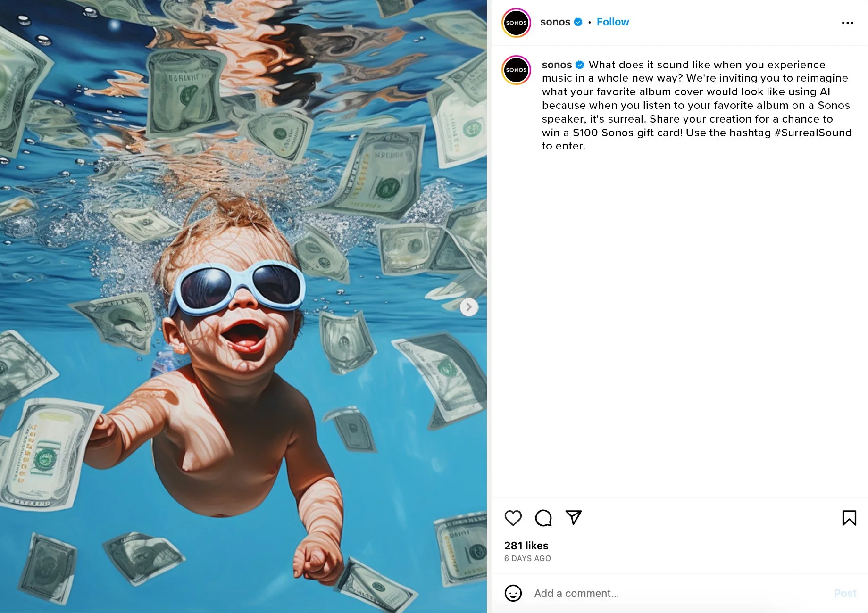Open comments with the speech bubble icon
868x613 pixels.
pos(543,518)
